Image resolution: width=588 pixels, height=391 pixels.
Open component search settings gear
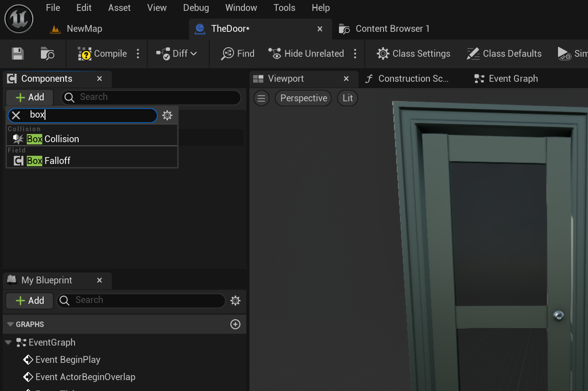pos(167,115)
